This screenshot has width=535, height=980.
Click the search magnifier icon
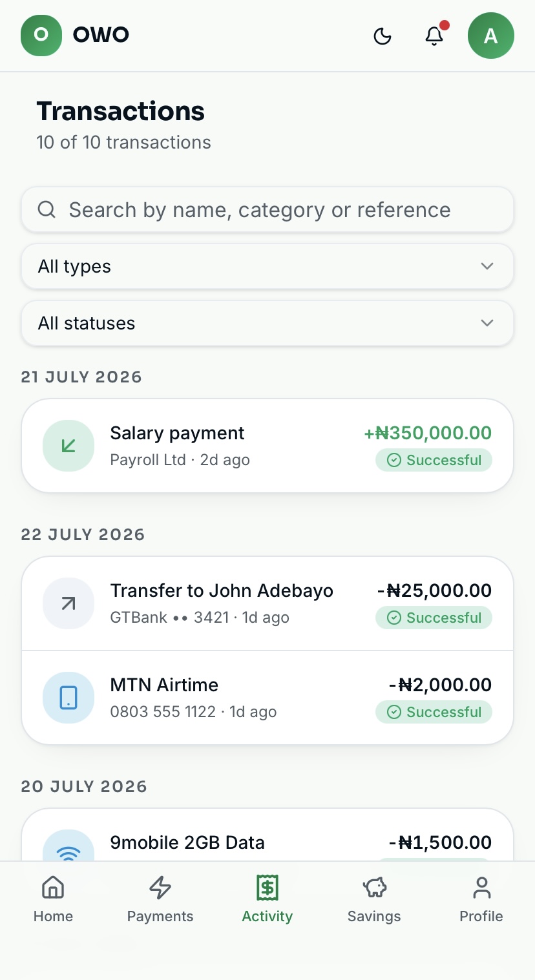point(47,209)
